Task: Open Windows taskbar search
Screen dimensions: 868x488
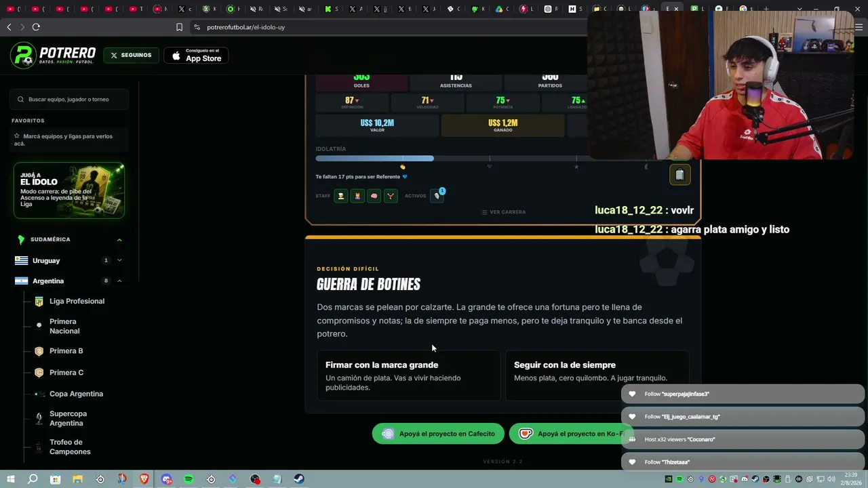Action: click(33, 479)
